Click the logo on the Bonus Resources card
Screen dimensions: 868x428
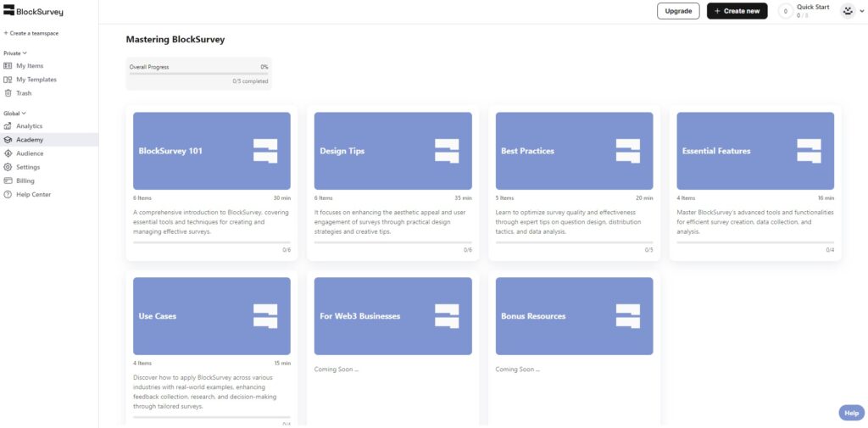coord(628,316)
